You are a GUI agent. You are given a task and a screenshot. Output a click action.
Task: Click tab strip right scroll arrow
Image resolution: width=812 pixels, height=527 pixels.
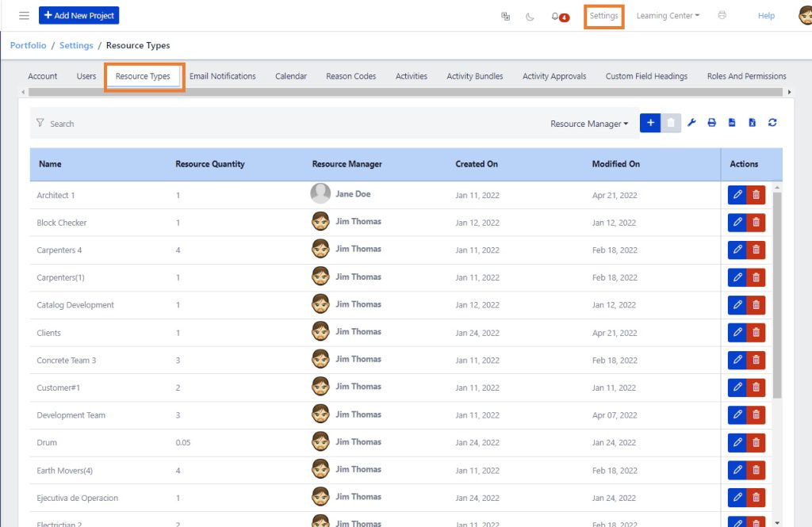click(789, 92)
